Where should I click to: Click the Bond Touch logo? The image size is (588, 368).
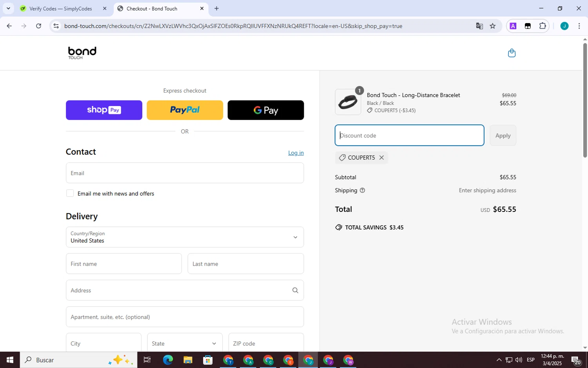(82, 53)
